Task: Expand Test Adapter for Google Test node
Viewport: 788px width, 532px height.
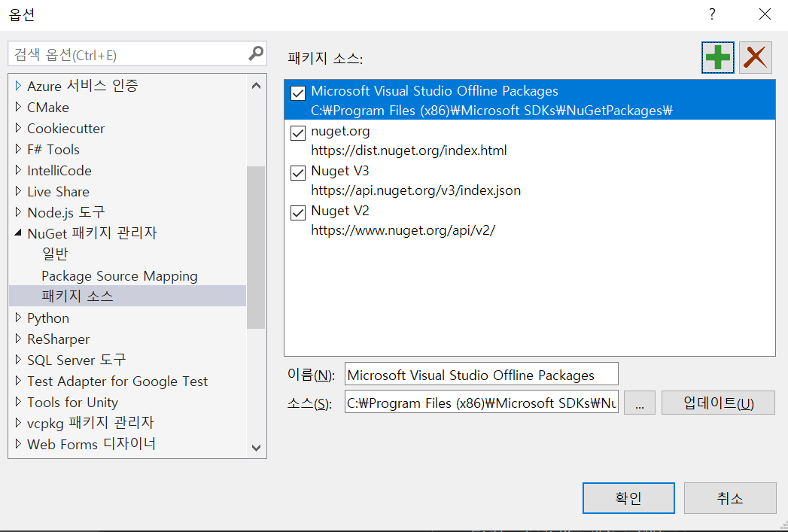Action: [x=18, y=382]
